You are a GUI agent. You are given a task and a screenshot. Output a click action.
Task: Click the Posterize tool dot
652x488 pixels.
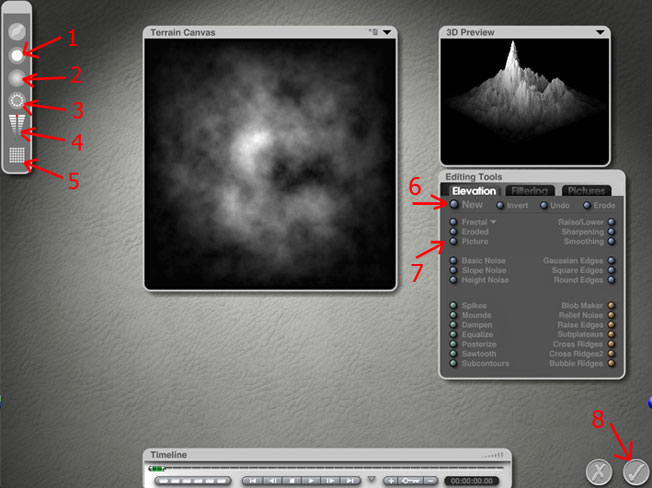coord(454,344)
